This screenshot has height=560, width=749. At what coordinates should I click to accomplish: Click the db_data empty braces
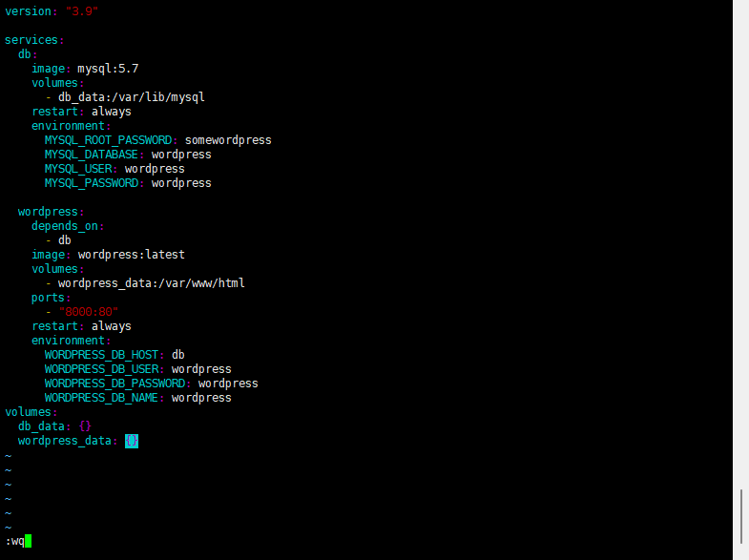click(x=85, y=426)
